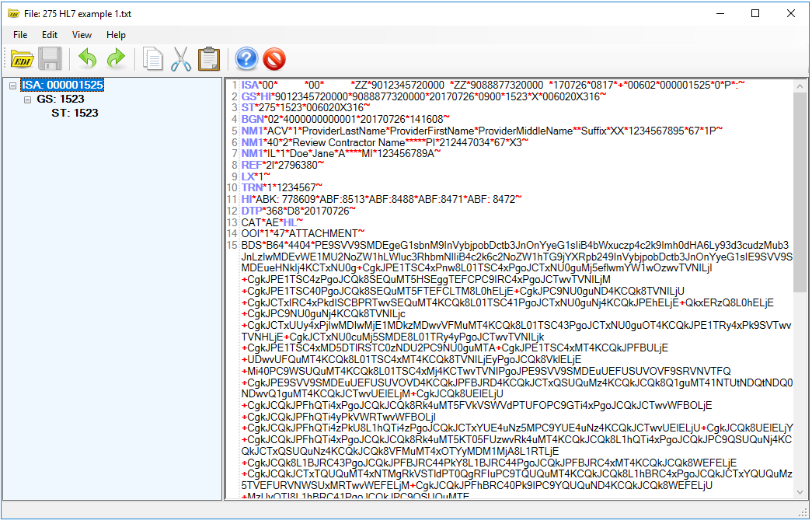Open an EDI file with the folder icon
Screen dimensions: 812x524
(21, 58)
